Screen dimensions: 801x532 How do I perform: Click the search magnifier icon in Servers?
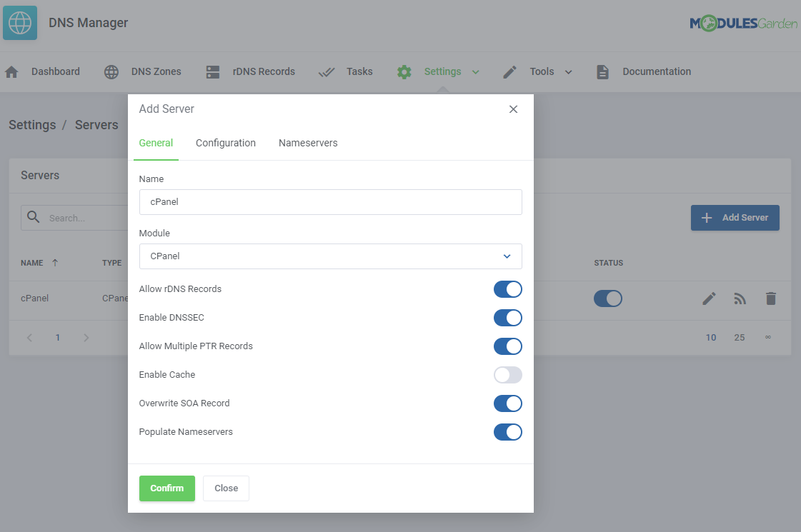tap(33, 217)
